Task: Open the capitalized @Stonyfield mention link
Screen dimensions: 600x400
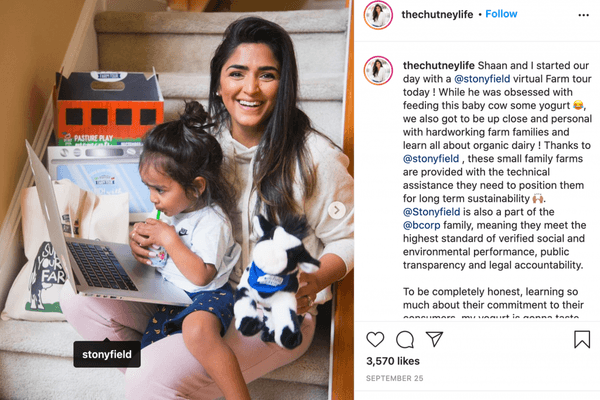Action: (432, 212)
